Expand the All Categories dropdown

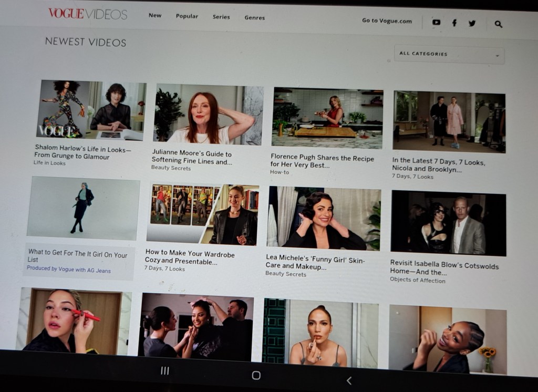[449, 54]
